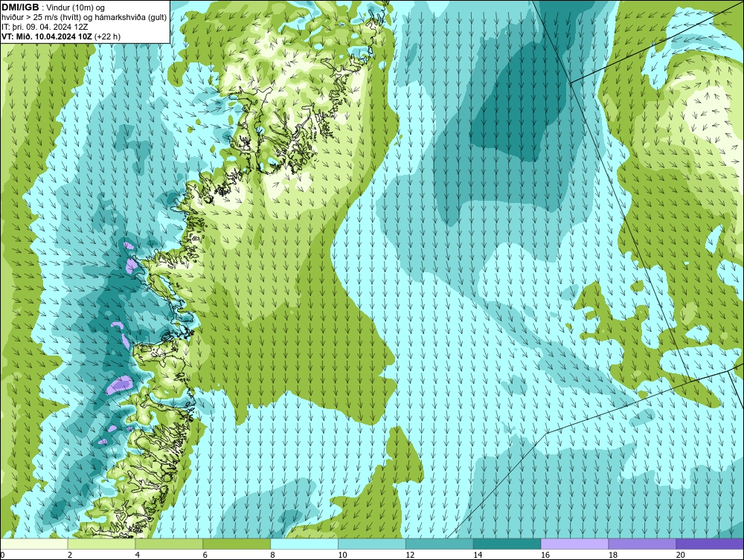
Task: Click the 'VT: Mið. 10.04.2024 10Z' valid time
Action: pyautogui.click(x=46, y=36)
